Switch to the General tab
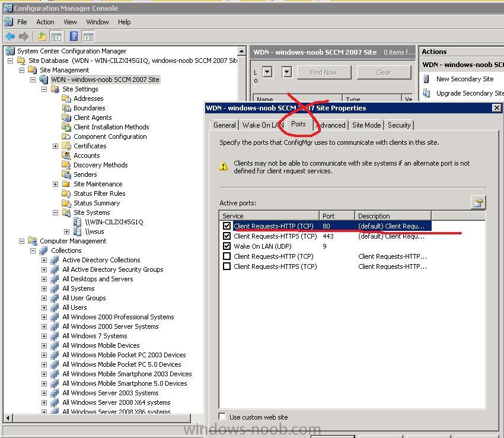This screenshot has width=504, height=438. pyautogui.click(x=224, y=125)
